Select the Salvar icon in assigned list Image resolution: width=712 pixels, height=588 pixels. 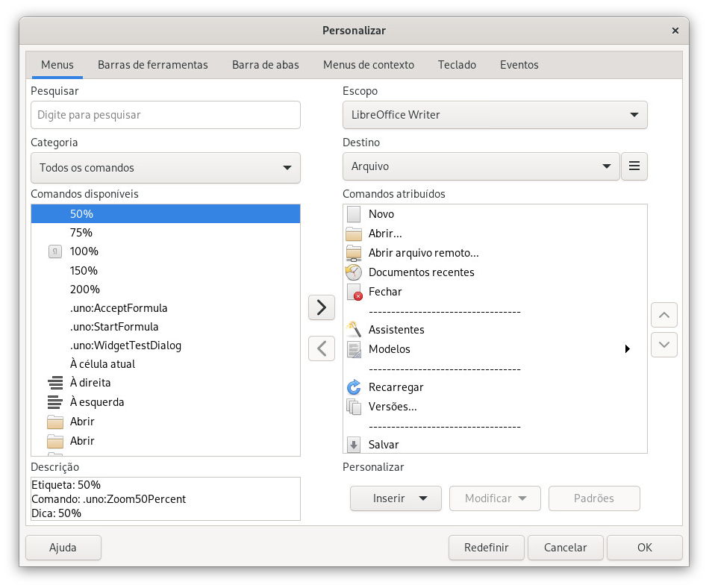[x=354, y=445]
